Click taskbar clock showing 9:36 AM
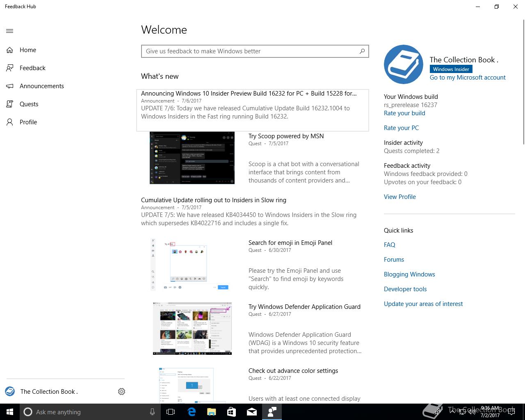 click(x=490, y=412)
